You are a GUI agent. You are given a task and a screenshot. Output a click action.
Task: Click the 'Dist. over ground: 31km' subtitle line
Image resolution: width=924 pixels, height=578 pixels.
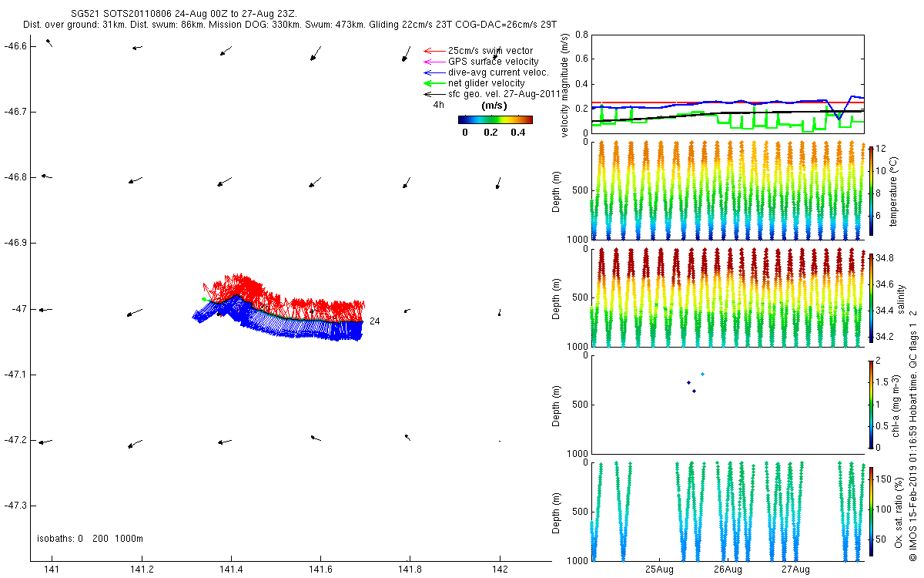[290, 25]
